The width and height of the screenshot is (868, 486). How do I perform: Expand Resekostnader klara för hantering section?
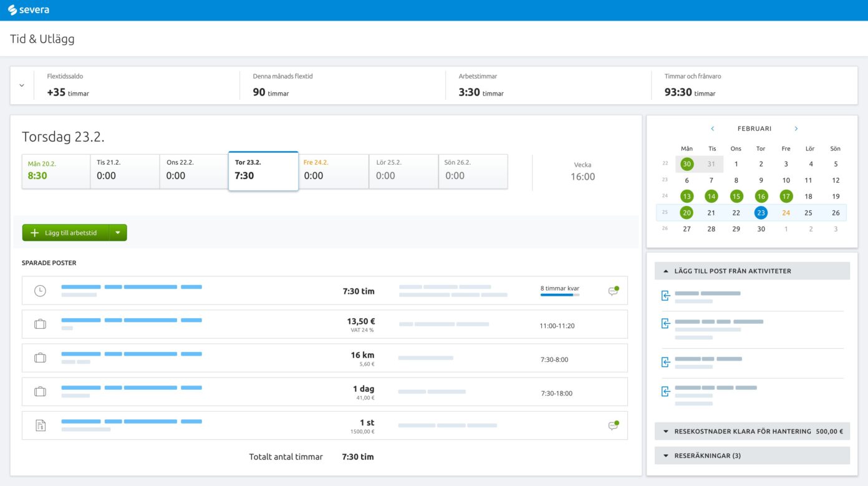[666, 431]
